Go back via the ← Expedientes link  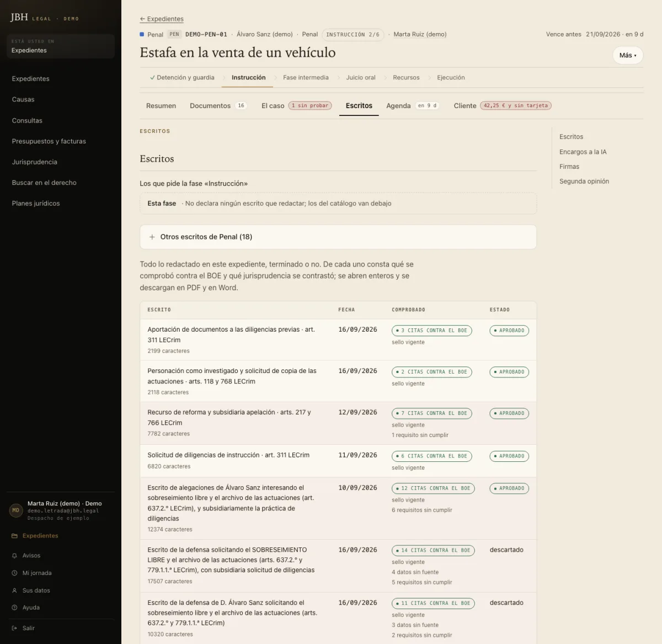pos(162,19)
